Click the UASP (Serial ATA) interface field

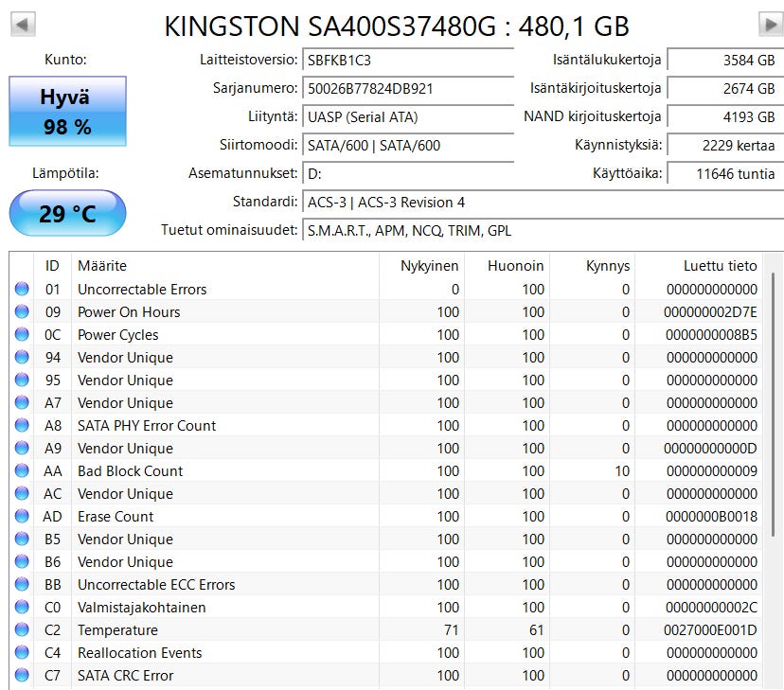(x=408, y=117)
